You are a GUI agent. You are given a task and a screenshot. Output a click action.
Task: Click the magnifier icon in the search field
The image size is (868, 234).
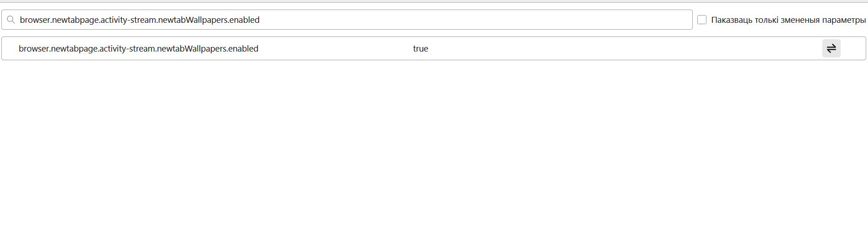[x=11, y=20]
